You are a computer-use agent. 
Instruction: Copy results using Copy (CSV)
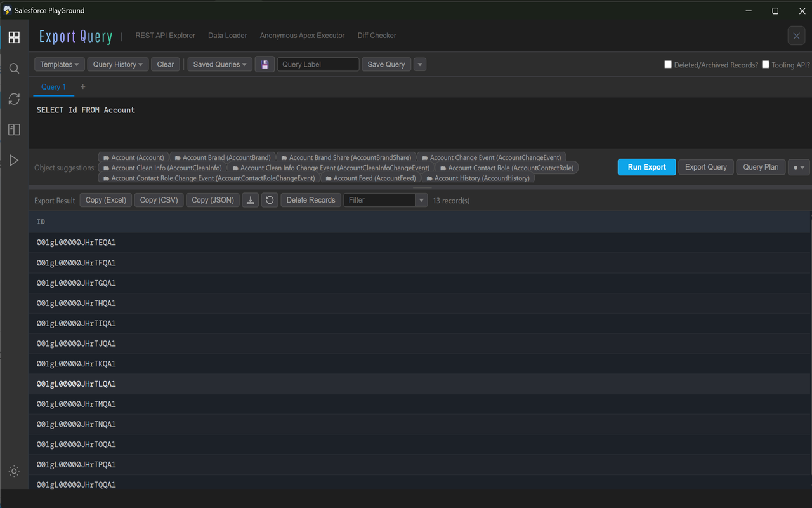[x=159, y=200]
